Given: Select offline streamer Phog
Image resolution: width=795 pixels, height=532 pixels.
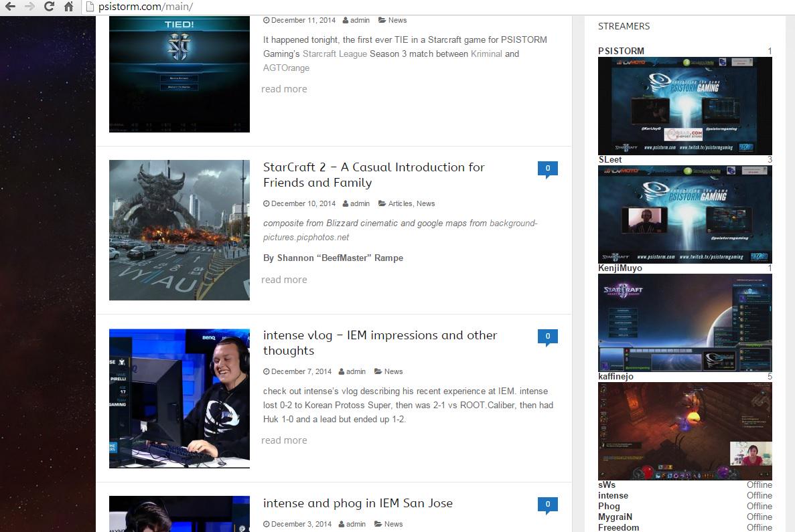Looking at the screenshot, I should pos(609,506).
